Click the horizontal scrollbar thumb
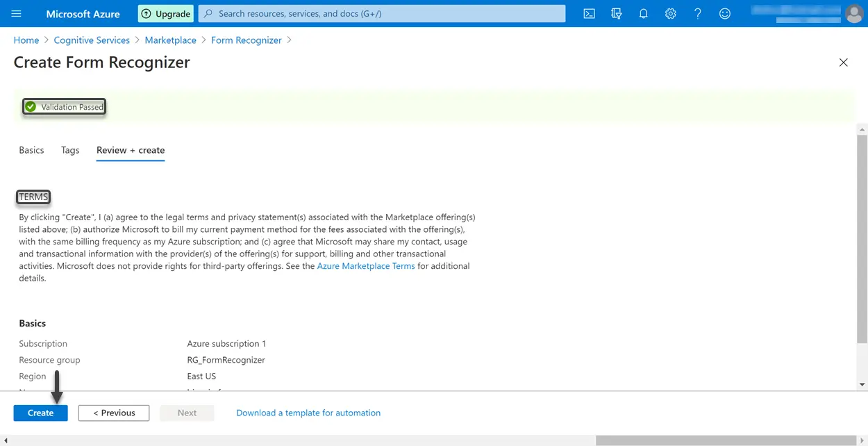 tap(726, 440)
